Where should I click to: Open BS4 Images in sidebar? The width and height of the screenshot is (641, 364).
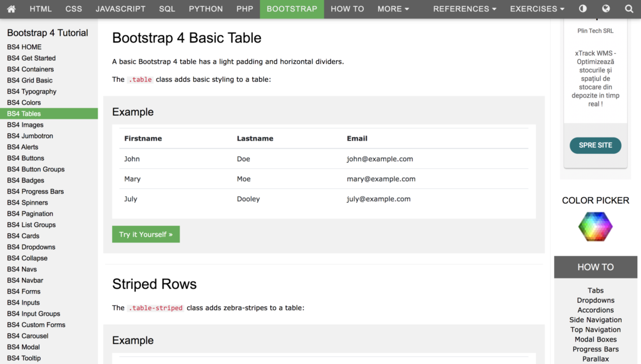coord(25,125)
